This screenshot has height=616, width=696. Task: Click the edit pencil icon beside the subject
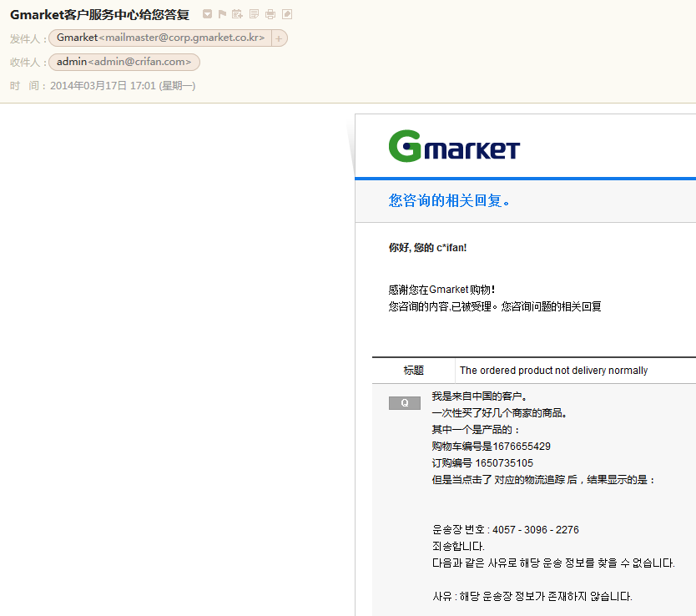pos(287,14)
